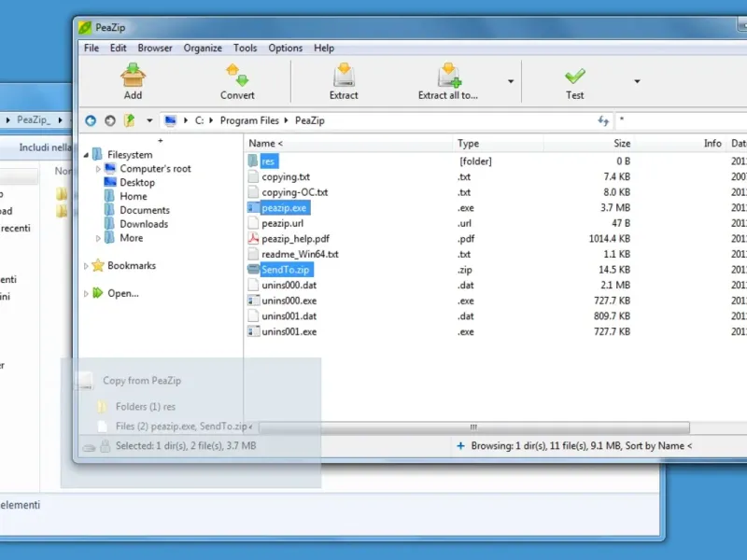Select the Downloads folder in the tree
The width and height of the screenshot is (747, 560).
143,224
